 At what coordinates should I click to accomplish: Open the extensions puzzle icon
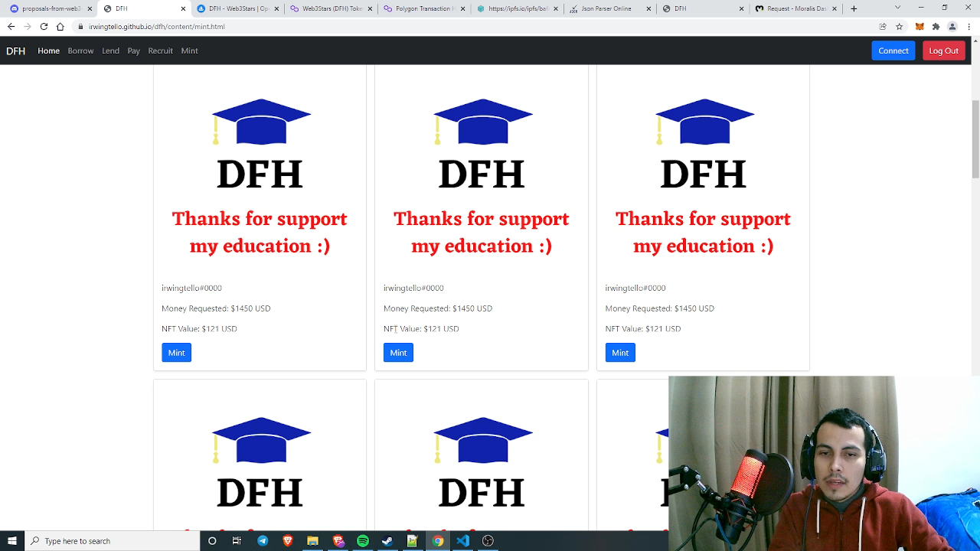936,26
